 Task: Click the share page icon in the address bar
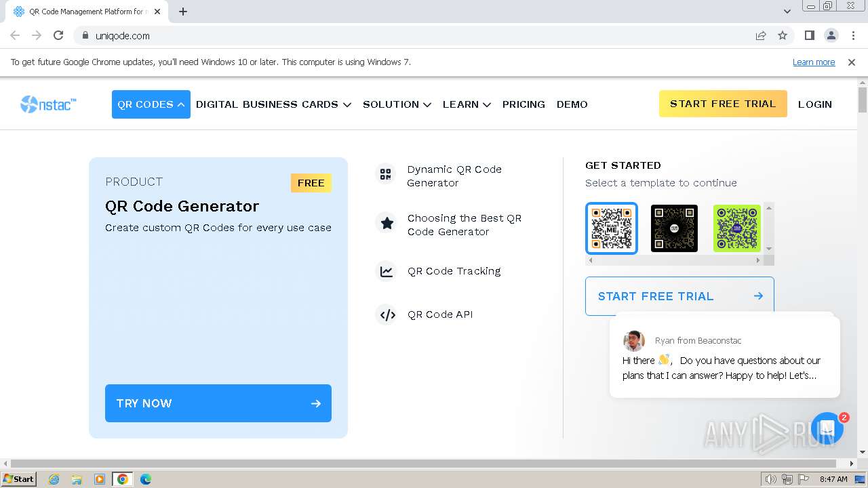pos(761,35)
